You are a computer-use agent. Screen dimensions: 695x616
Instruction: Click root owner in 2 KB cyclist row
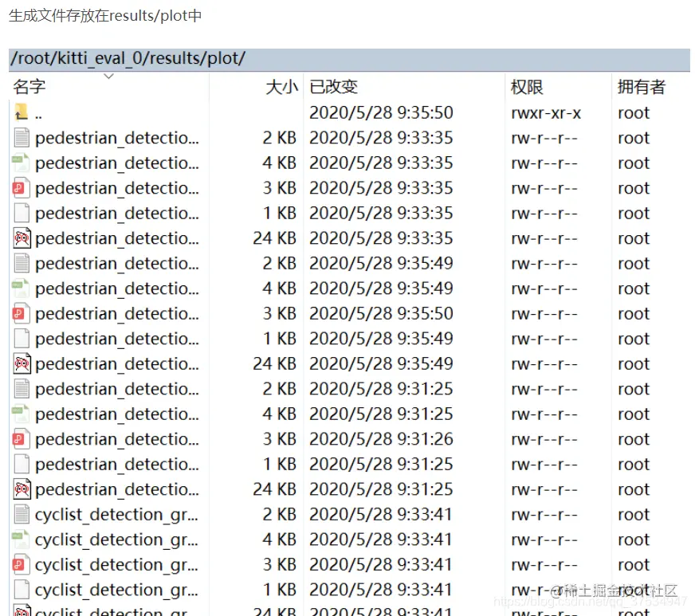click(x=634, y=515)
